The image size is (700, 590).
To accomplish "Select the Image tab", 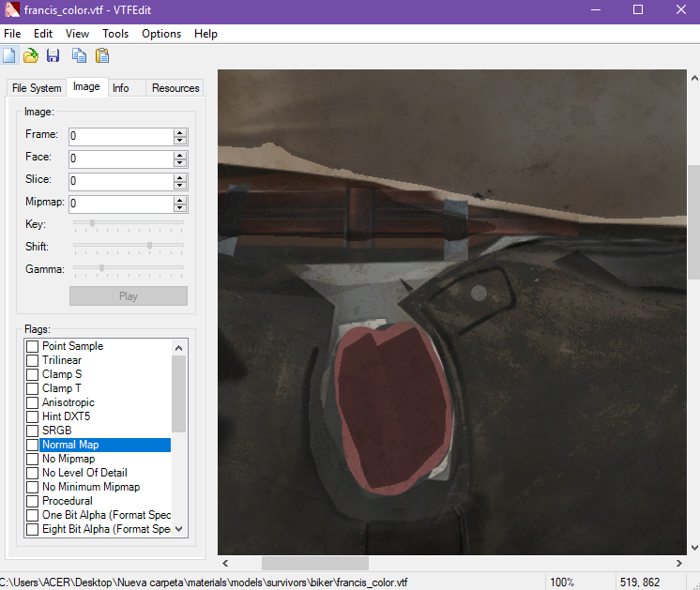I will (86, 86).
